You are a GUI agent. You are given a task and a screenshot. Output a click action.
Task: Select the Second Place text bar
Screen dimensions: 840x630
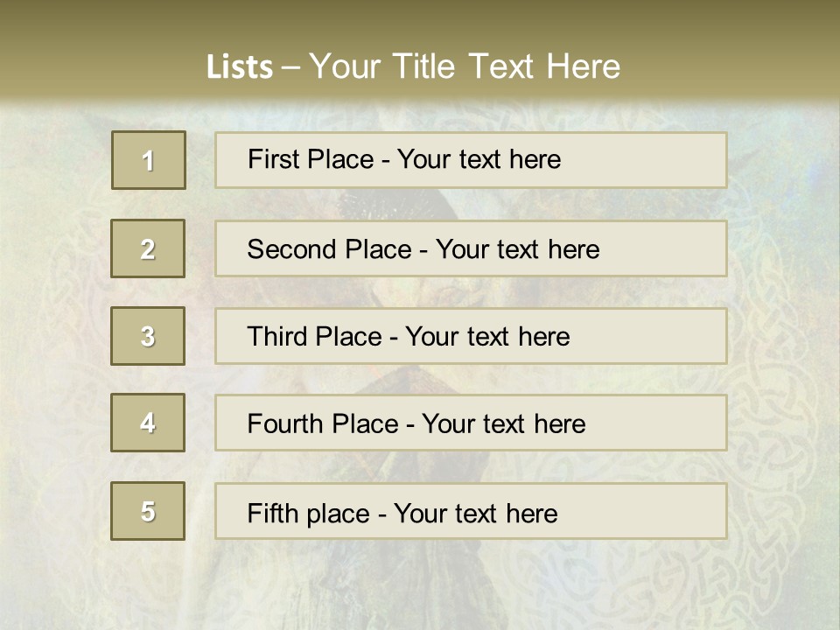(x=471, y=248)
